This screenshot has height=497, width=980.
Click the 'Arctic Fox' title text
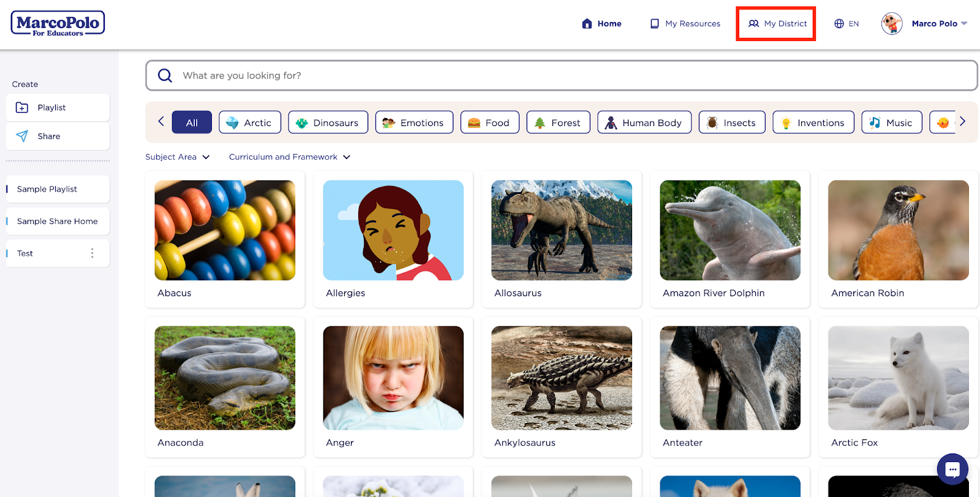click(854, 443)
